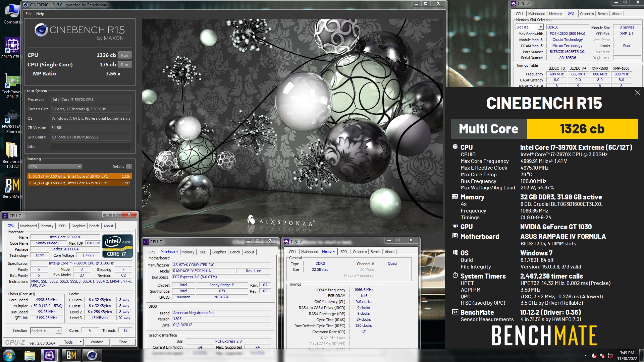Viewport: 644px width, 362px height.
Task: Select ranking entry with score 1297
Action: (79, 183)
